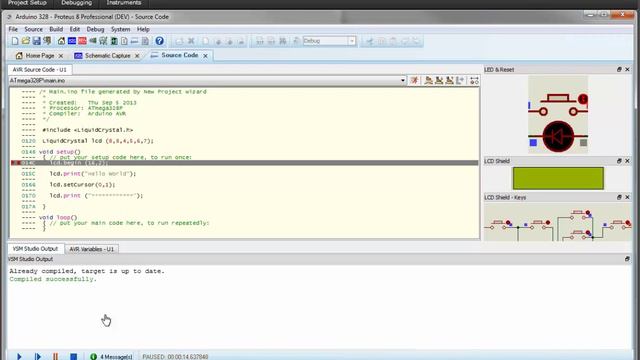The height and width of the screenshot is (360, 640).
Task: Open the Debug menu
Action: coord(95,29)
